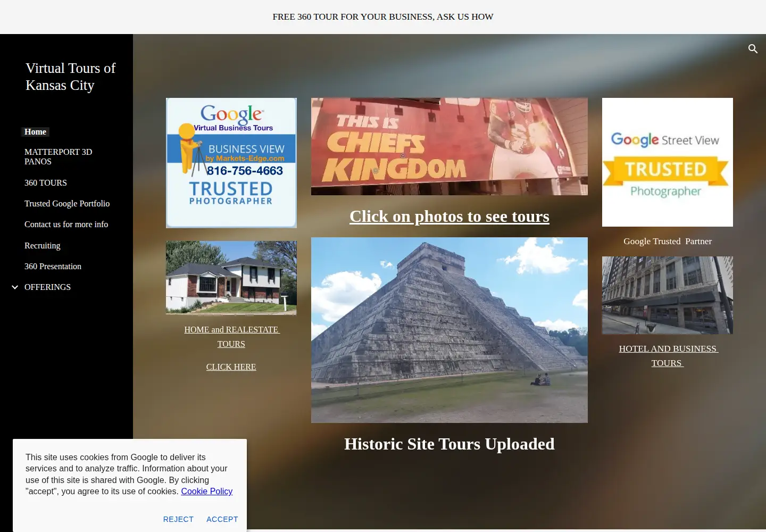The height and width of the screenshot is (532, 766).
Task: Open Trusted Google Portfolio page
Action: click(x=67, y=204)
